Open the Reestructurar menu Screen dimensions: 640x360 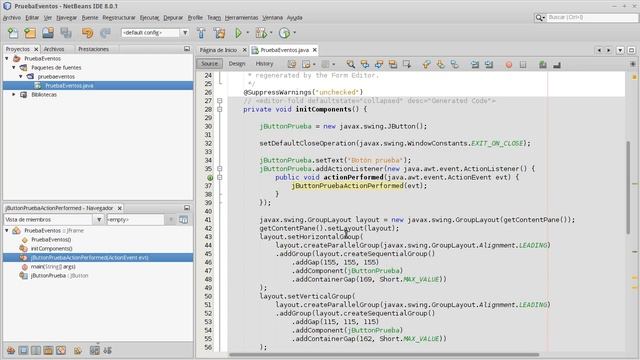click(119, 18)
